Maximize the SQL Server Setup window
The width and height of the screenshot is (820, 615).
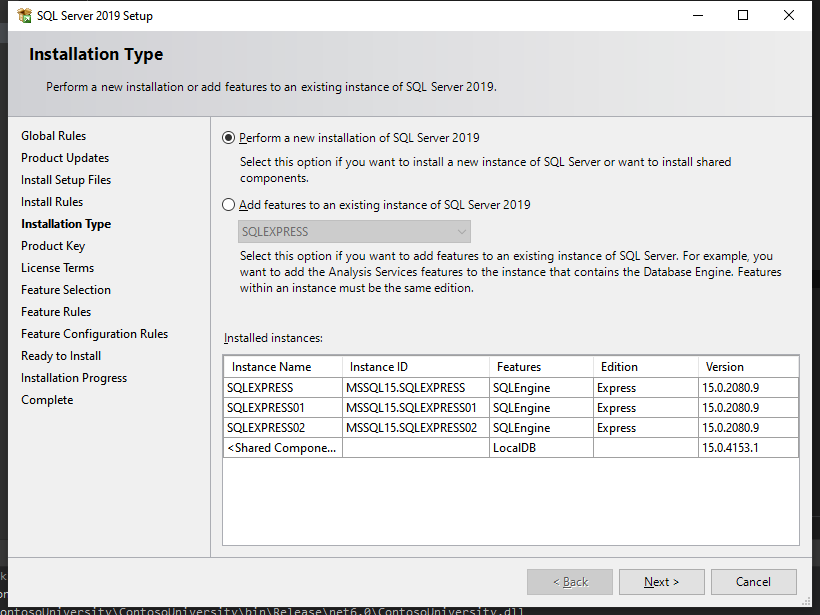pyautogui.click(x=743, y=16)
